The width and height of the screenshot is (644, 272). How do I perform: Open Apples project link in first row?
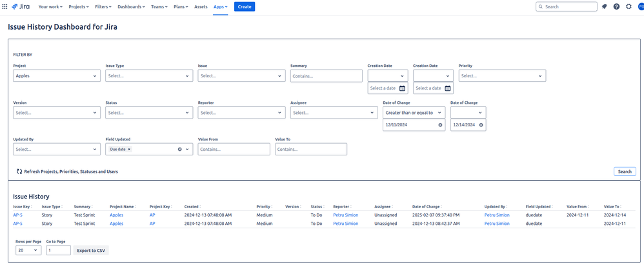coord(116,215)
